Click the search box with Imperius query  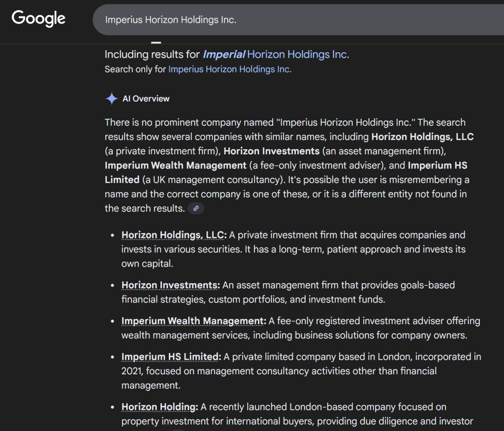click(295, 20)
